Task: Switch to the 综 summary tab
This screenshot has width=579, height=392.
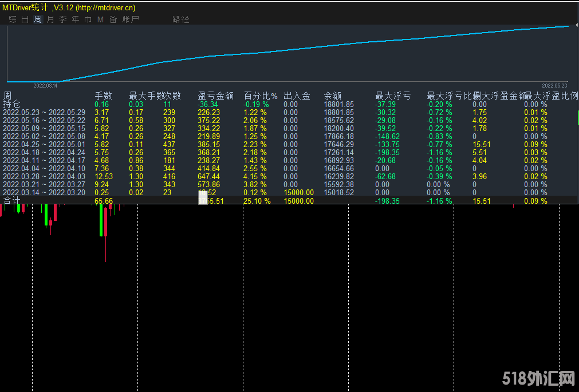Action: click(13, 19)
